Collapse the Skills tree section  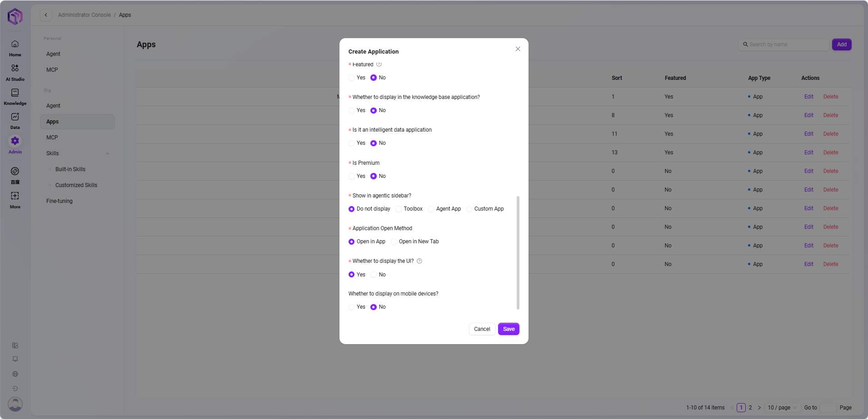(x=107, y=153)
